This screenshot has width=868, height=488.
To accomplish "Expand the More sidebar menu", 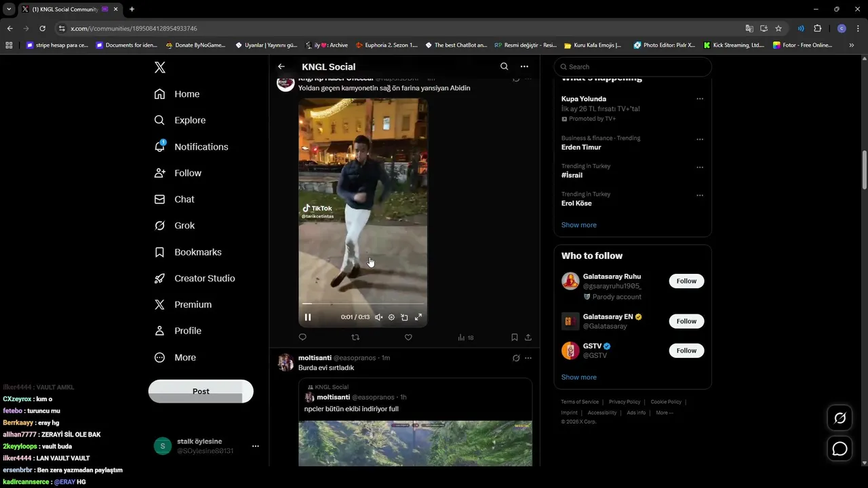I will click(175, 357).
